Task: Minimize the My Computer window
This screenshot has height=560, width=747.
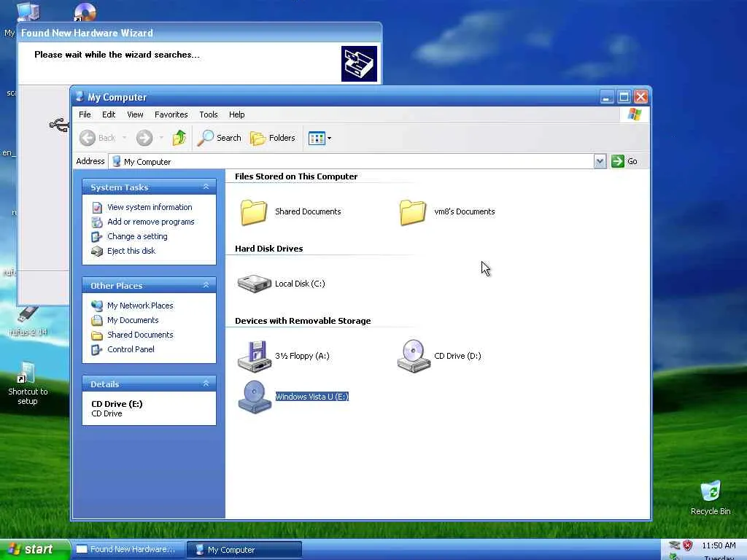Action: (606, 97)
